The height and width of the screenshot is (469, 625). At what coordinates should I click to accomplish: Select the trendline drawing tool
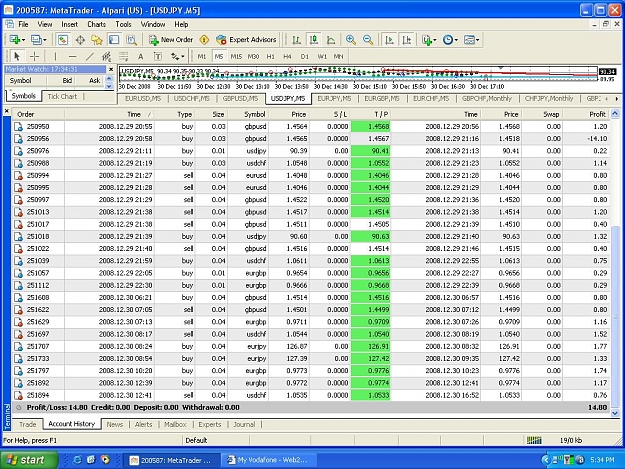(90, 56)
